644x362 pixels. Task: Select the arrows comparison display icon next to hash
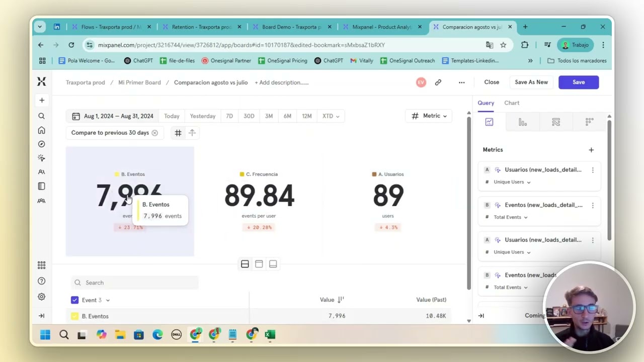(192, 133)
